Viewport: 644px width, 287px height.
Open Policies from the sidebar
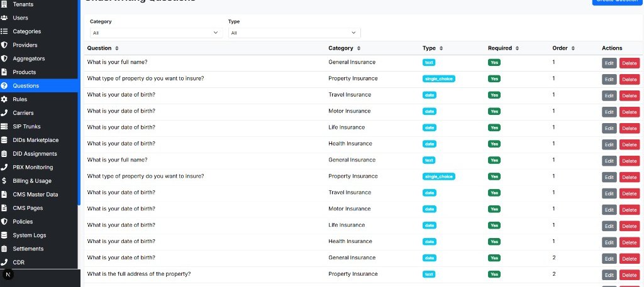[x=39, y=222]
